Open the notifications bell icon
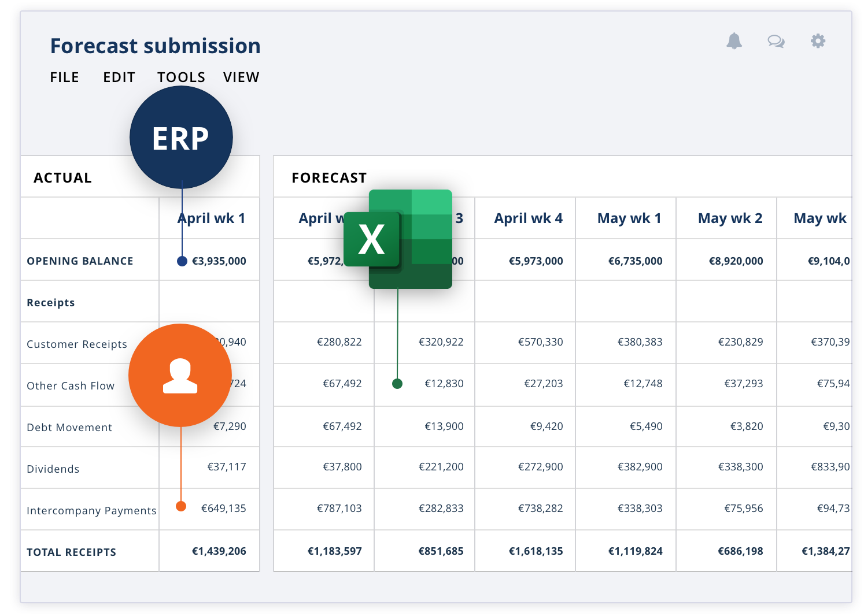 tap(734, 41)
